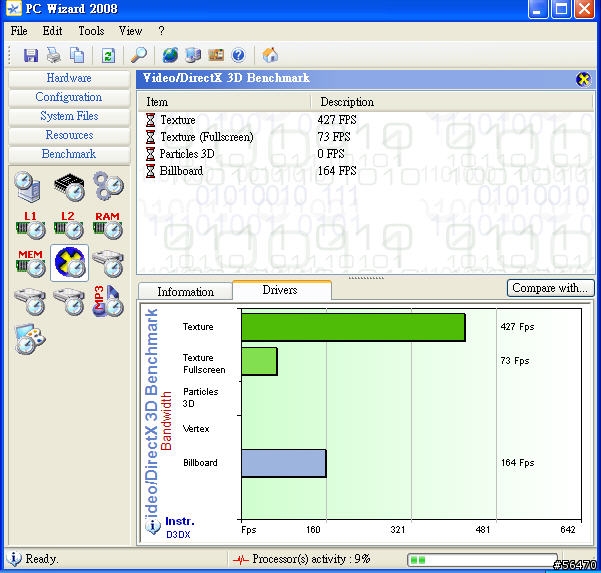Open the Hardware section
The height and width of the screenshot is (573, 601).
69,78
